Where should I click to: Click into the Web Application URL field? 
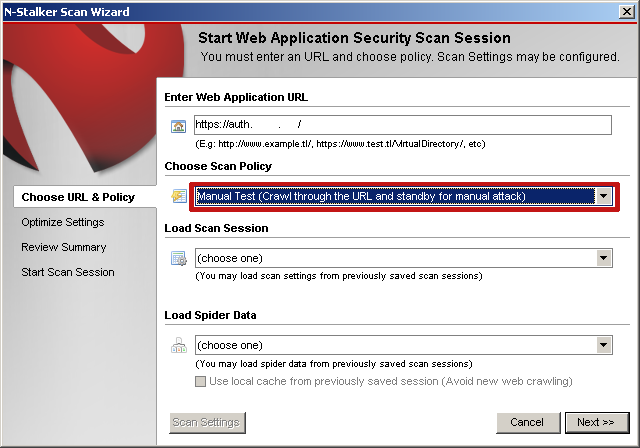click(x=403, y=125)
